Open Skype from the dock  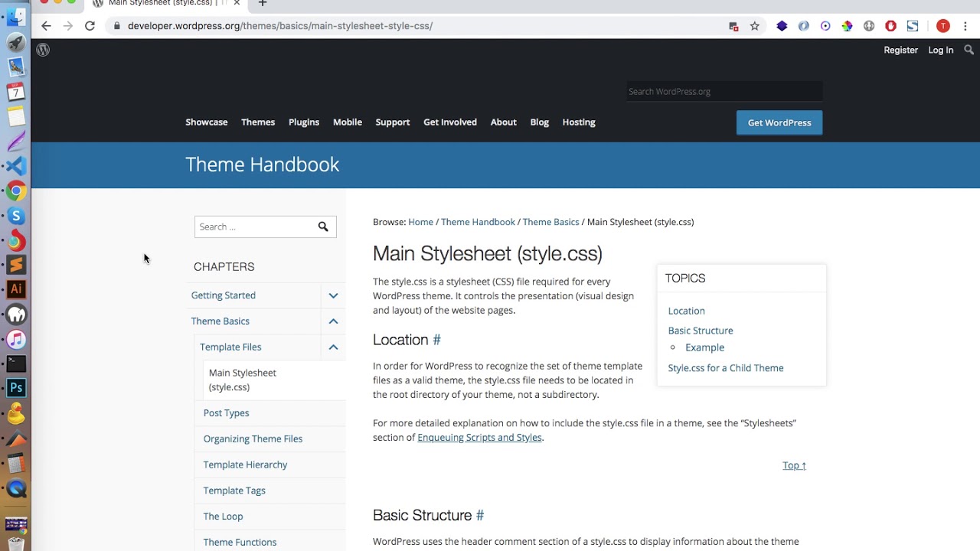point(16,217)
